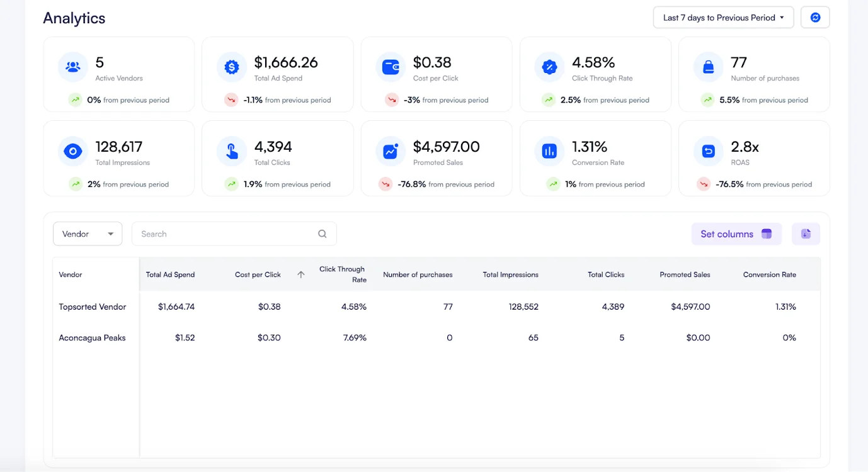Screen dimensions: 868x472
Task: Open the Last 7 days period dropdown
Action: 722,17
